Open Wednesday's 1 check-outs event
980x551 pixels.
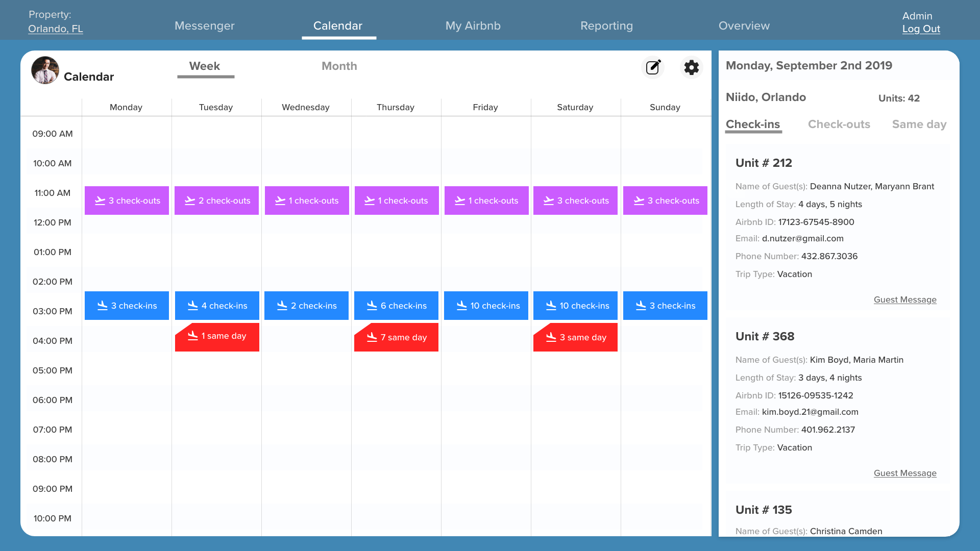pyautogui.click(x=307, y=201)
